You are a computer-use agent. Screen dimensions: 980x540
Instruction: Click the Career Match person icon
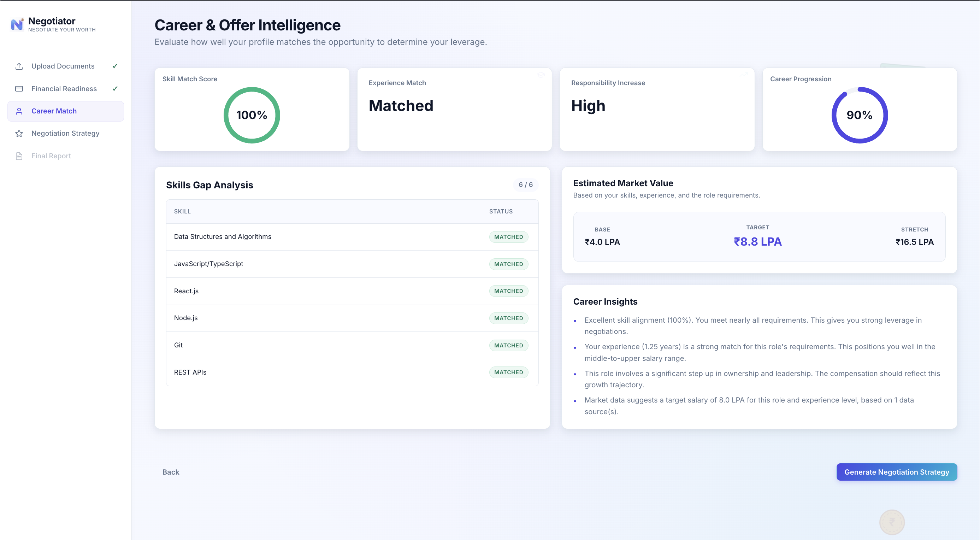pos(19,111)
